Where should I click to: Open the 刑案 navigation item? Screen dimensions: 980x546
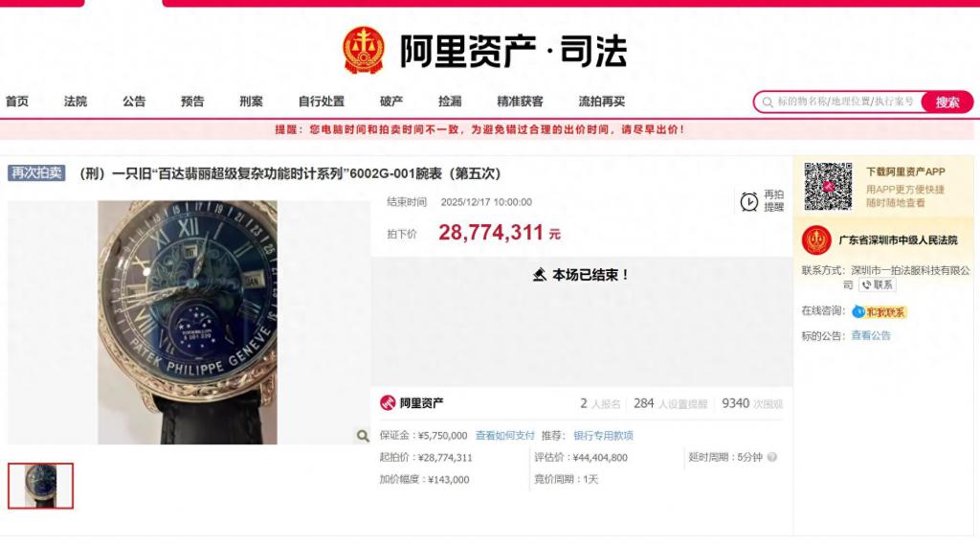pos(251,102)
